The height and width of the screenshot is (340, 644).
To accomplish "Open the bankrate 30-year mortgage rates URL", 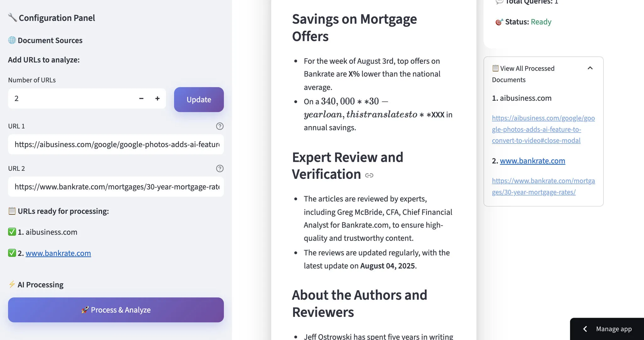I will [543, 186].
